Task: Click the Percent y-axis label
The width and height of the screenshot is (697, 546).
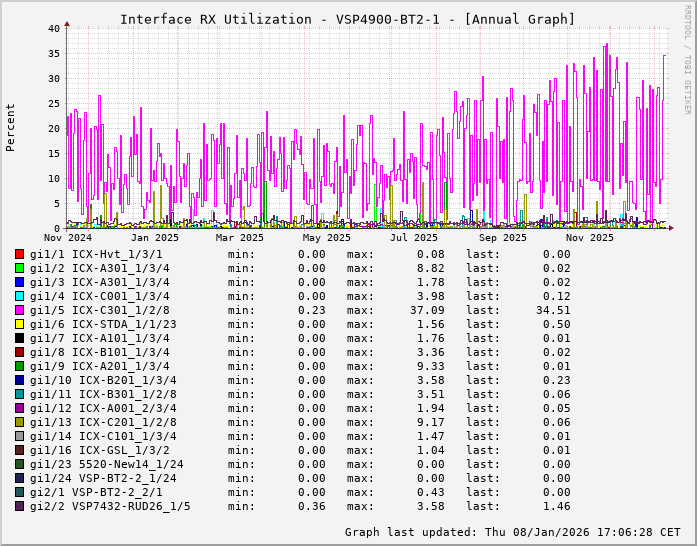Action: coord(11,128)
